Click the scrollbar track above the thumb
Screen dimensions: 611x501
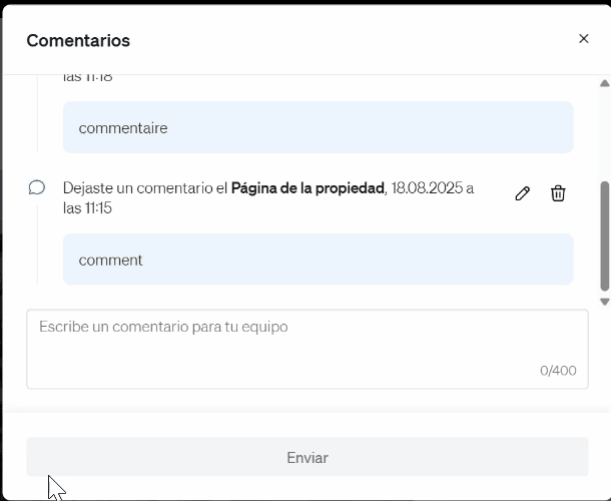(x=604, y=130)
